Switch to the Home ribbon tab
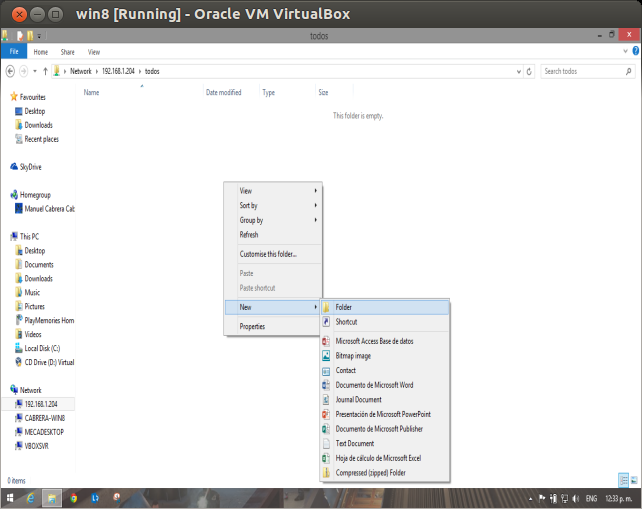 [x=41, y=52]
